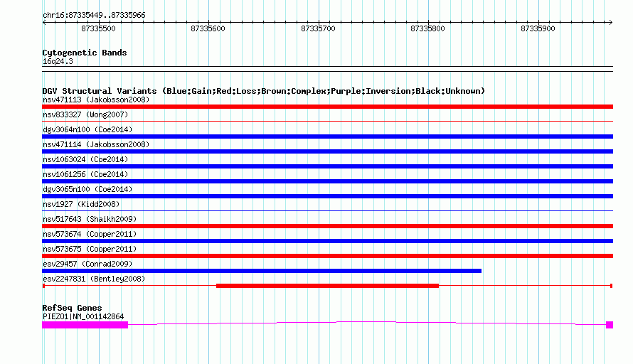The image size is (633, 364).
Task: Click the 87335800 ruler tick label
Action: point(427,28)
